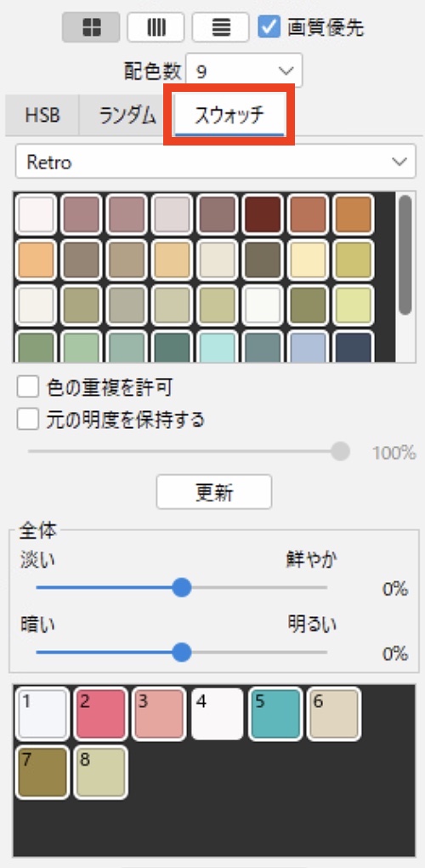Image resolution: width=425 pixels, height=868 pixels.
Task: Open the HSB tab
Action: coord(42,115)
